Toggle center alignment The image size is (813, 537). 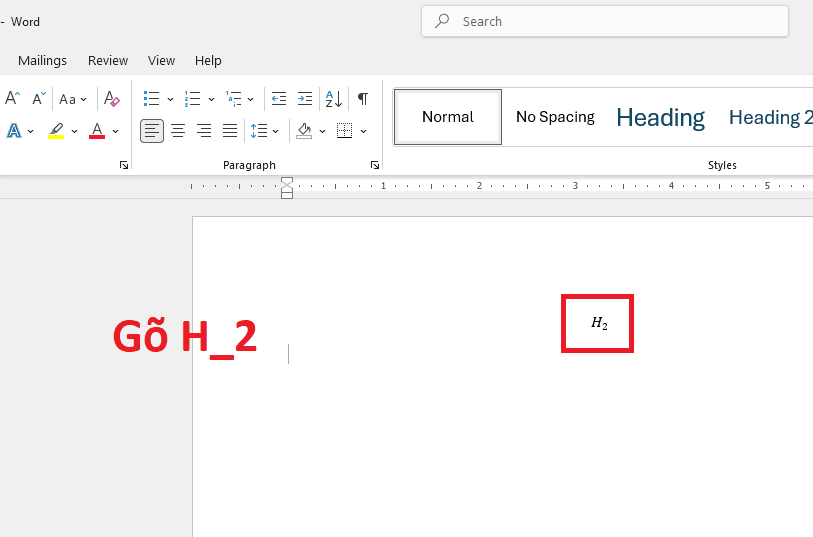[178, 131]
